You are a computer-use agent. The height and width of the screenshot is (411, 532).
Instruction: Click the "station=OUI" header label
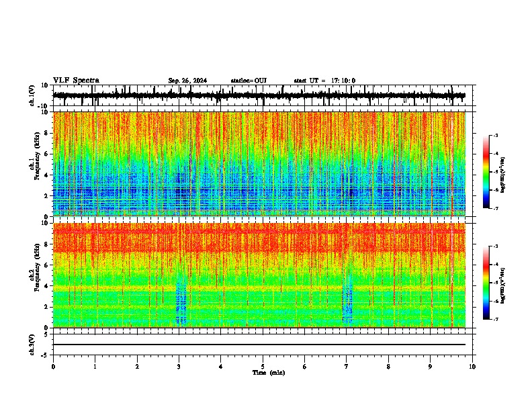(x=249, y=81)
